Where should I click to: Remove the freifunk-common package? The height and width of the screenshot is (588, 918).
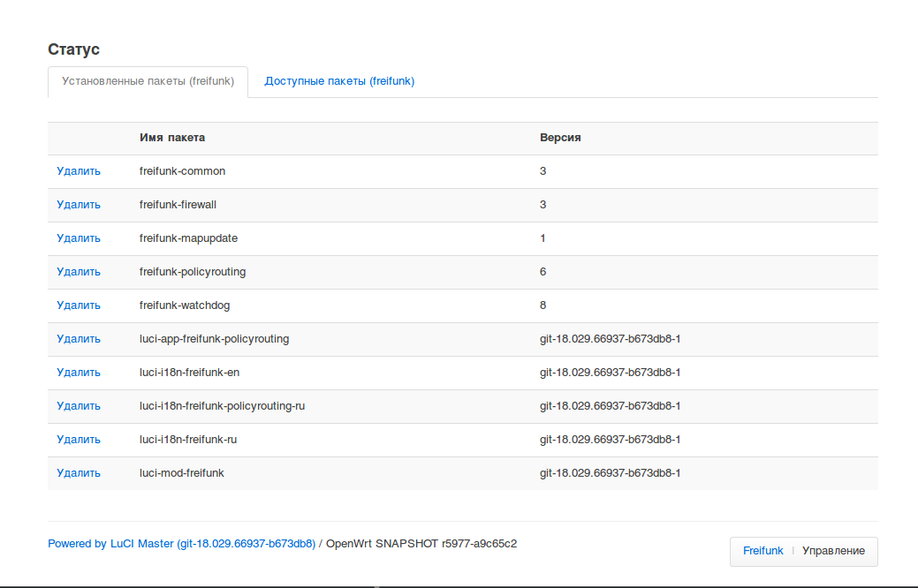(79, 171)
